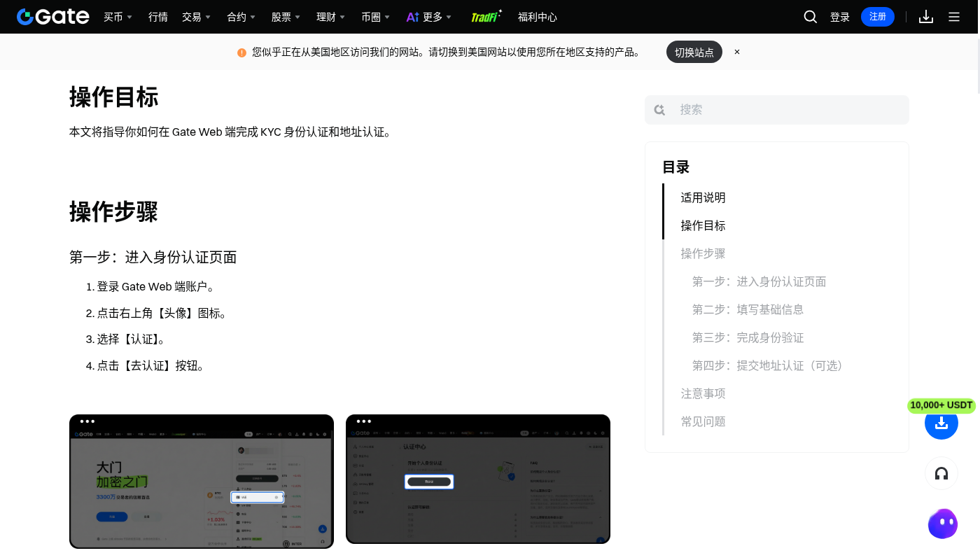Viewport: 980px width, 560px height.
Task: Click the 10,000+ USDT badge
Action: pyautogui.click(x=941, y=405)
